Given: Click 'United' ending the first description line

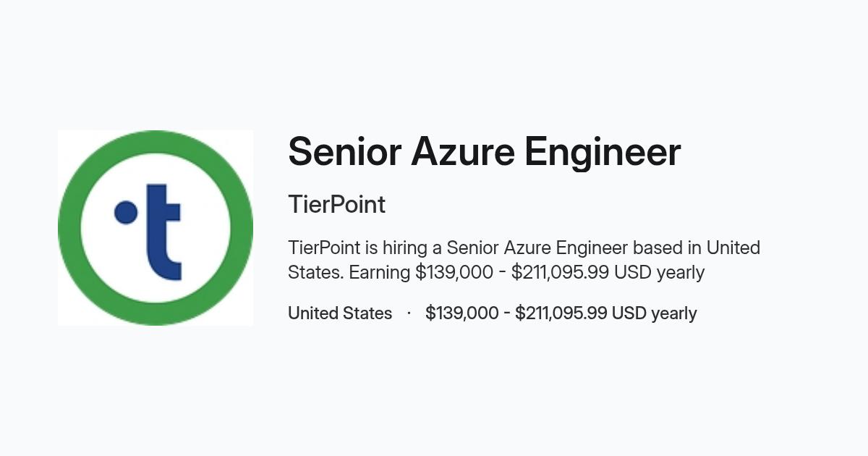Looking at the screenshot, I should pyautogui.click(x=733, y=248).
